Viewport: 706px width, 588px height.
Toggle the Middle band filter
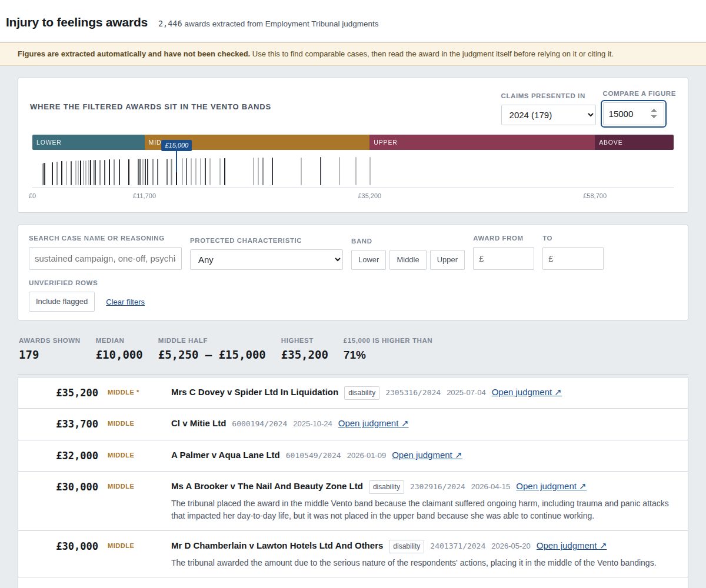point(408,260)
